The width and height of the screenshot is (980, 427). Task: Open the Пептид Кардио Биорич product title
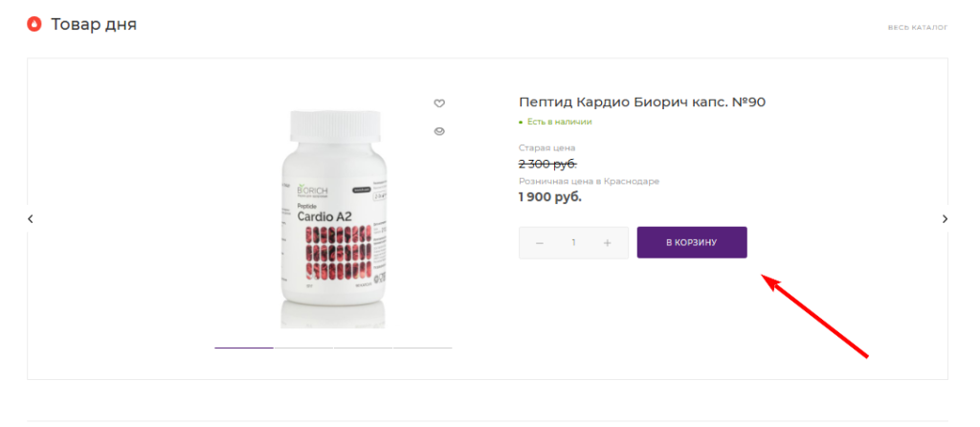(x=641, y=101)
